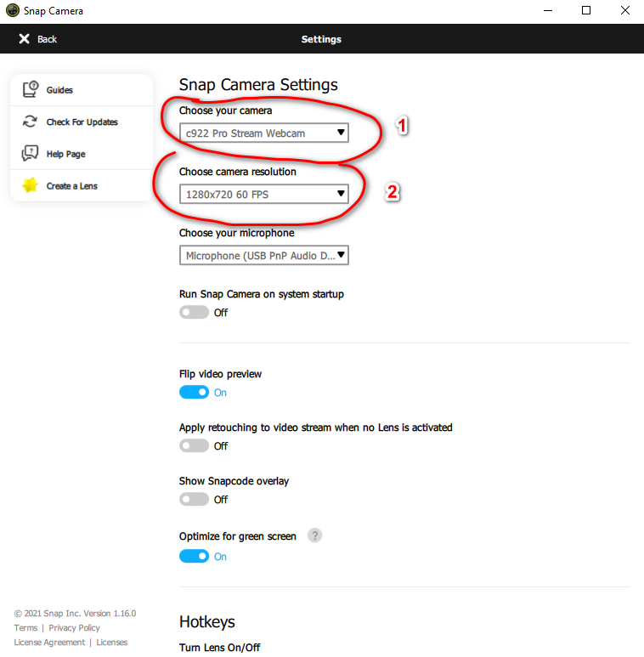The width and height of the screenshot is (644, 657).
Task: Enable retouching when no Lens is activated
Action: click(x=194, y=445)
